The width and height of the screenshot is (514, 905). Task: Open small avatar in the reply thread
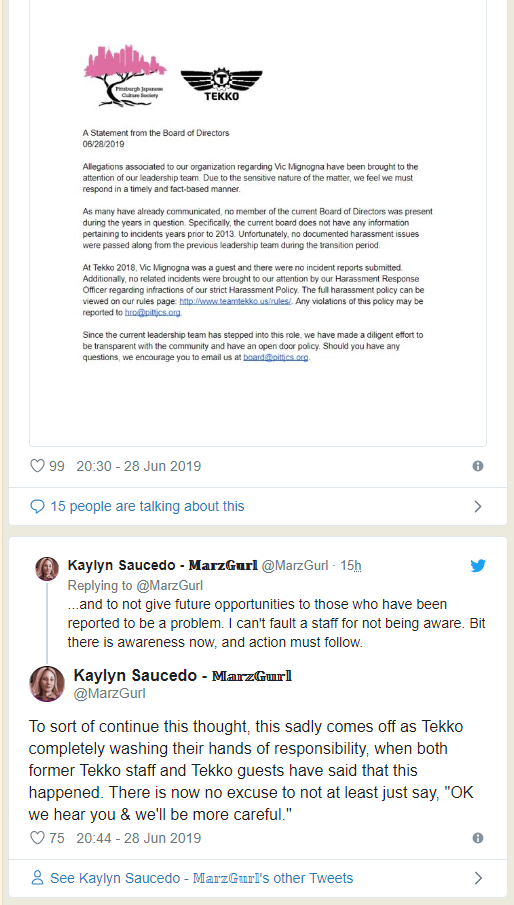pyautogui.click(x=47, y=569)
